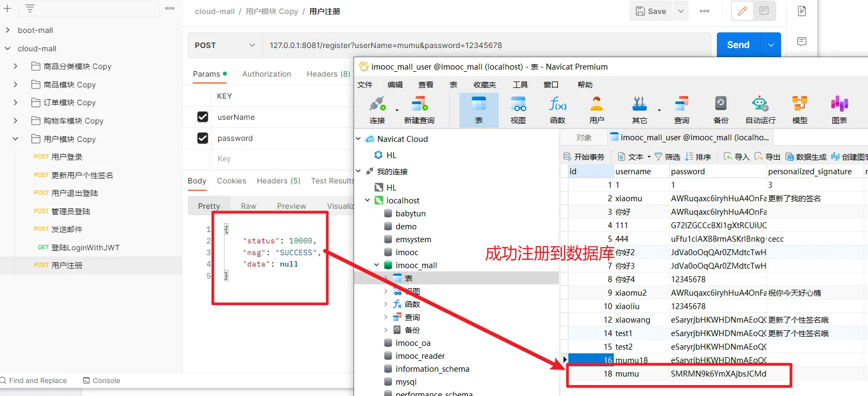Viewport: 868px width, 396px height.
Task: Click the Postman edit pencil icon
Action: coord(743,11)
